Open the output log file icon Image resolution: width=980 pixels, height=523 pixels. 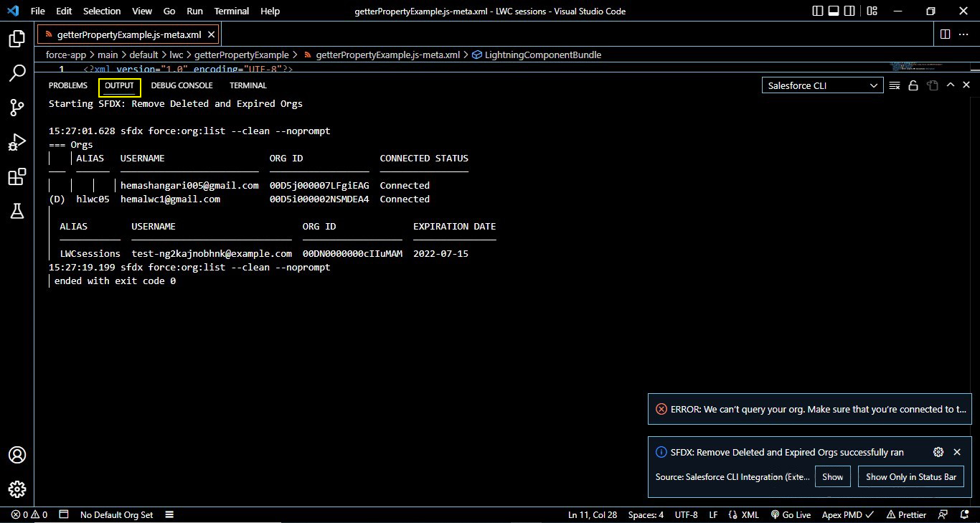[x=932, y=85]
